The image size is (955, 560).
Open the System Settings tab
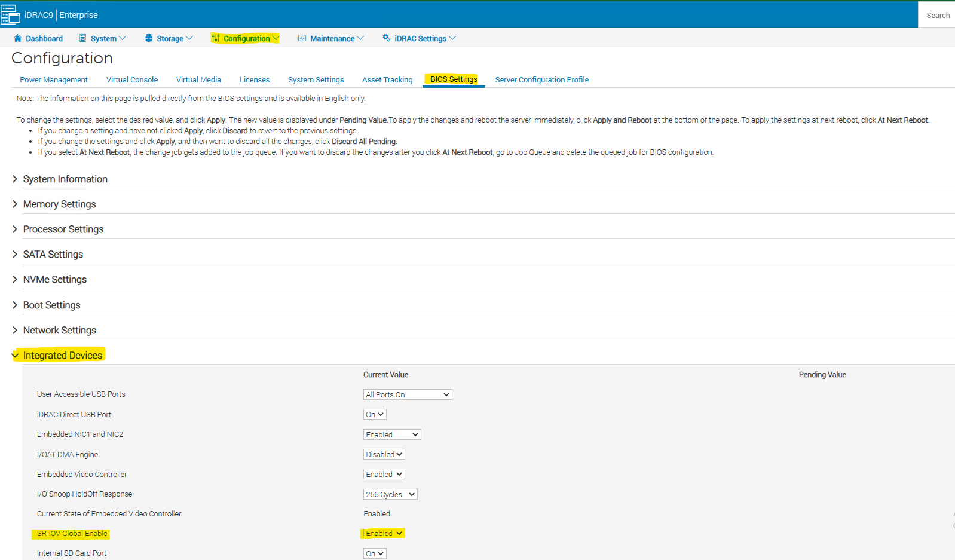pos(316,79)
